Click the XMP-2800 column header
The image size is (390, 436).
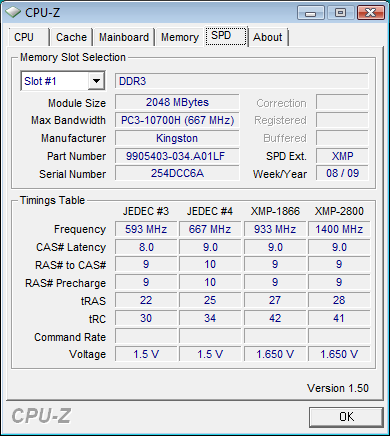click(339, 211)
